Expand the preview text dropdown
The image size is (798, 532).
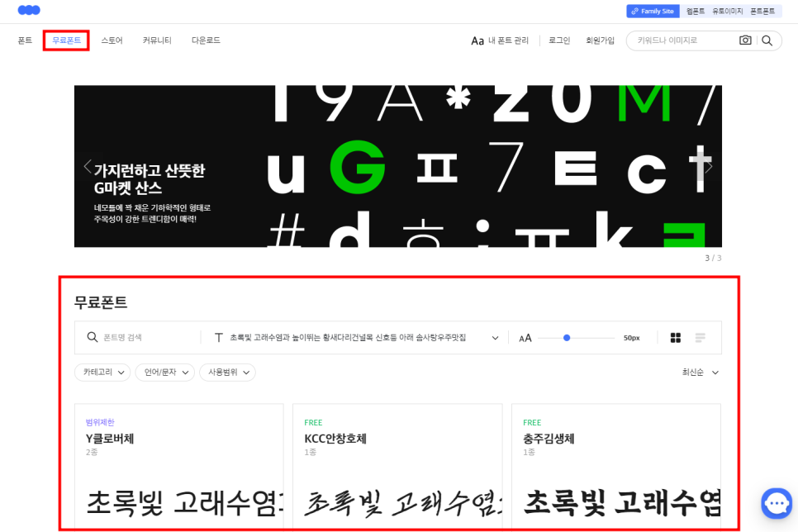495,338
